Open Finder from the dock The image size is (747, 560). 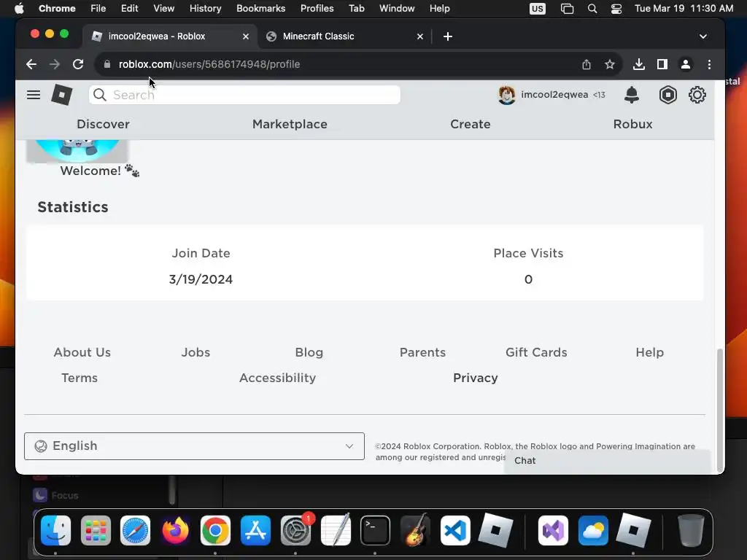[x=55, y=530]
